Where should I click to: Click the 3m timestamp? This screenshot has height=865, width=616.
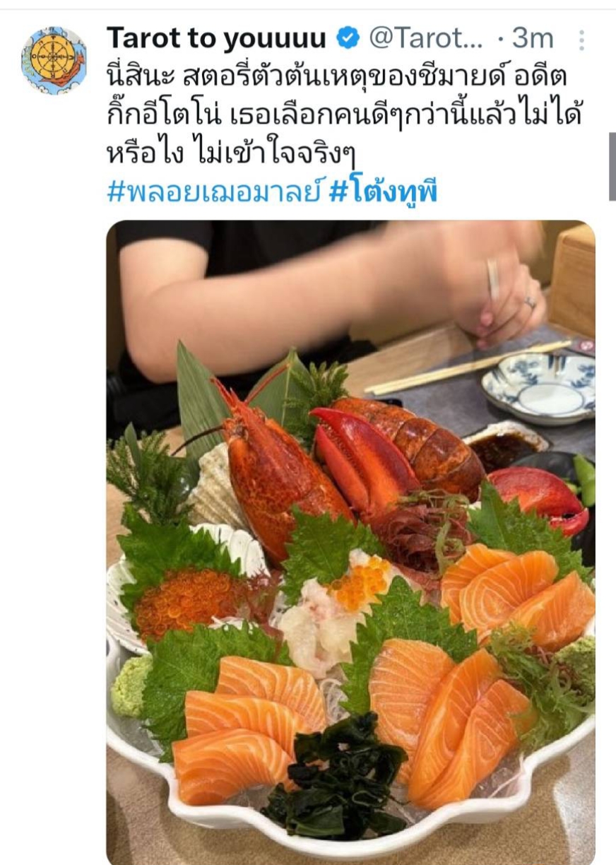click(534, 39)
